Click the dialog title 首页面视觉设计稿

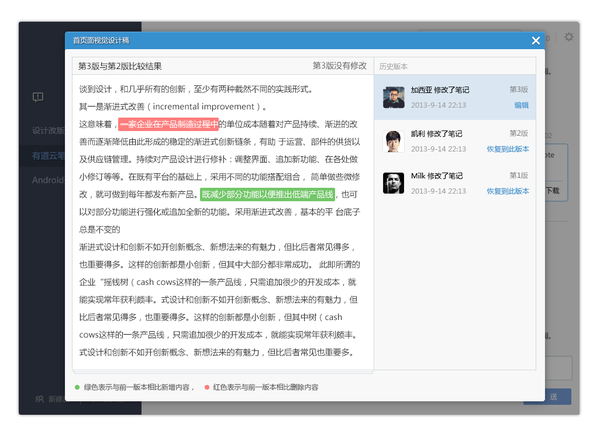pos(101,41)
